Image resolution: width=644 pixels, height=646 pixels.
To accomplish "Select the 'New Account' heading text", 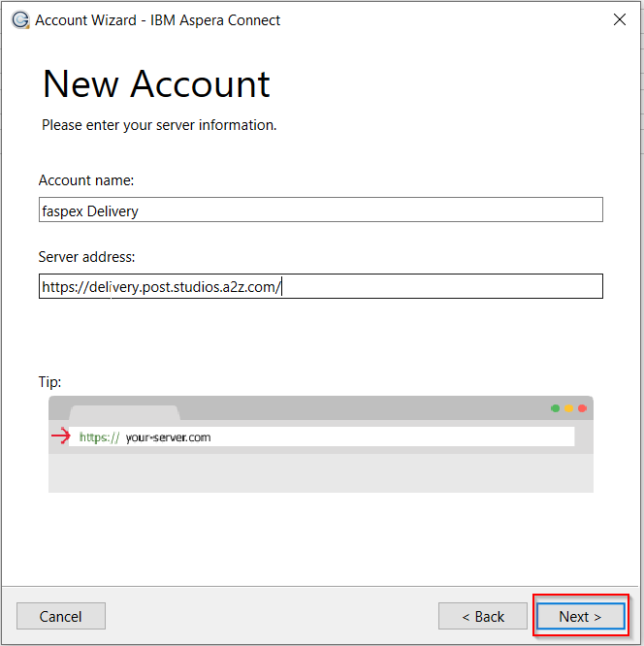I will 156,84.
